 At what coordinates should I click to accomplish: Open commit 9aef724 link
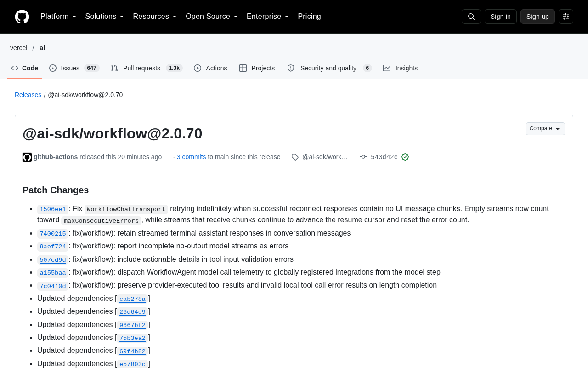pyautogui.click(x=53, y=247)
